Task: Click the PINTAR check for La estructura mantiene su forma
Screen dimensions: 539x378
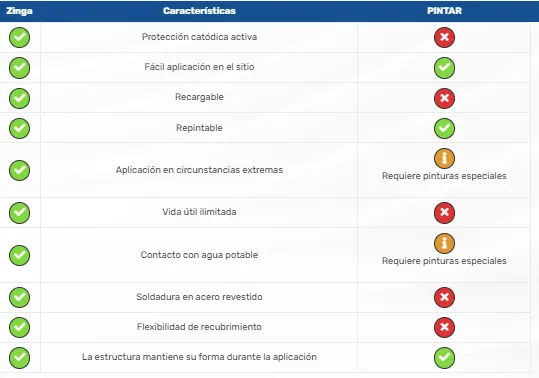Action: (x=444, y=358)
